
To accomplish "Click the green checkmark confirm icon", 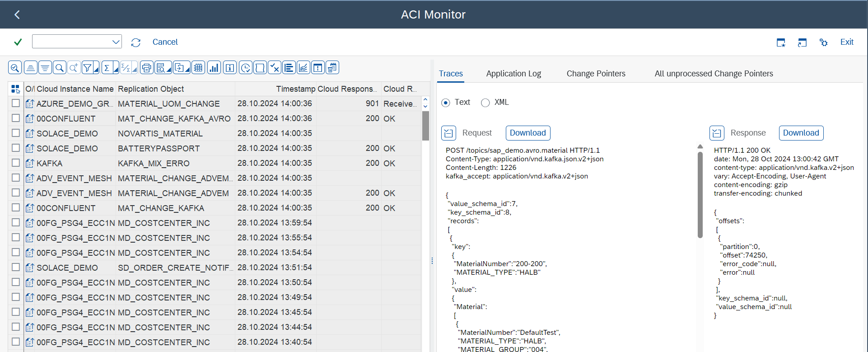I will [18, 42].
